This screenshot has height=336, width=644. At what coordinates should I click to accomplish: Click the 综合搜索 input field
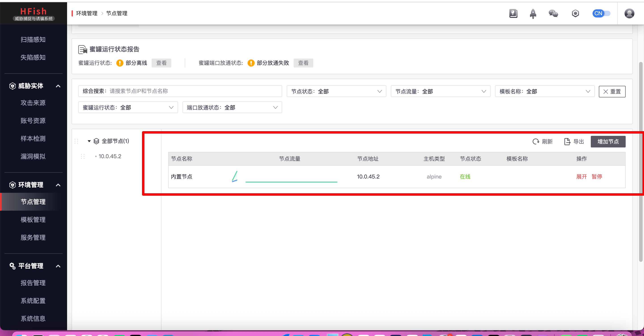[x=195, y=91]
